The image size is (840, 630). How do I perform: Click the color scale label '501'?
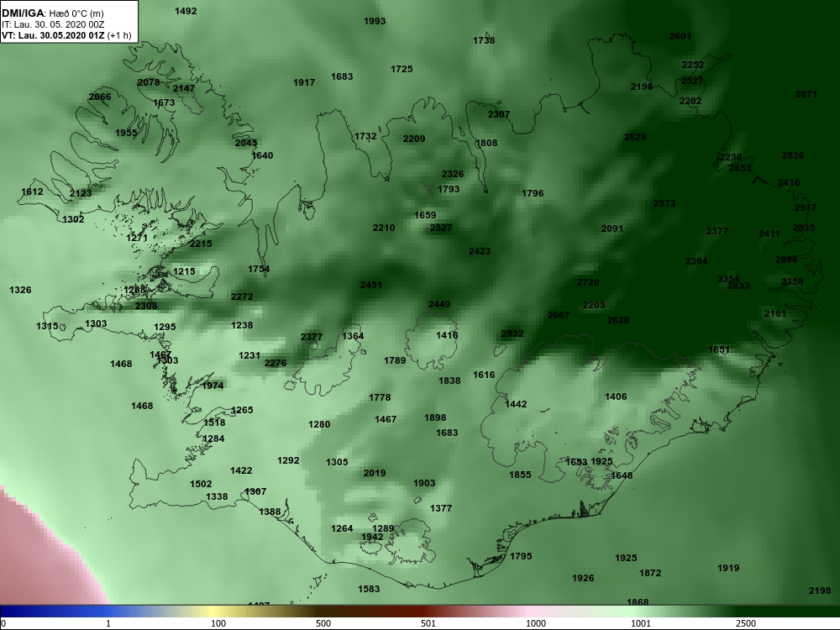pyautogui.click(x=428, y=623)
